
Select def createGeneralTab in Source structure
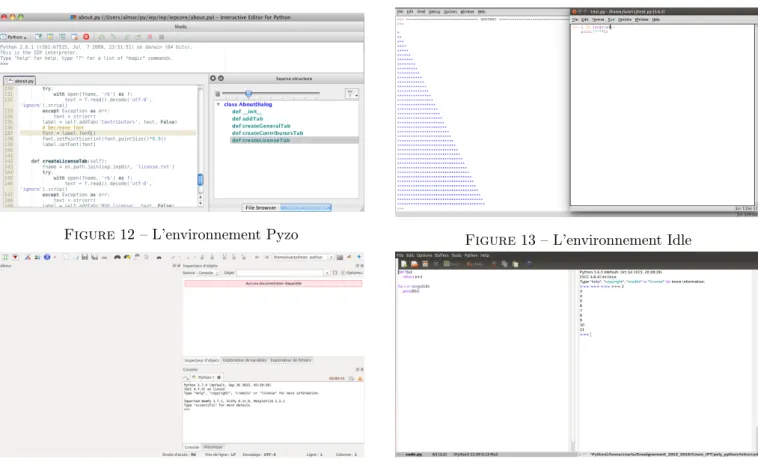261,126
